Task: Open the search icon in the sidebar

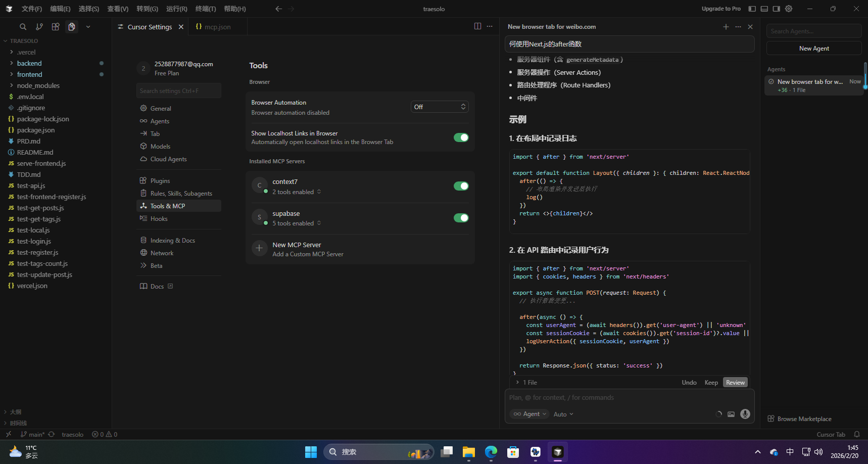Action: click(23, 27)
